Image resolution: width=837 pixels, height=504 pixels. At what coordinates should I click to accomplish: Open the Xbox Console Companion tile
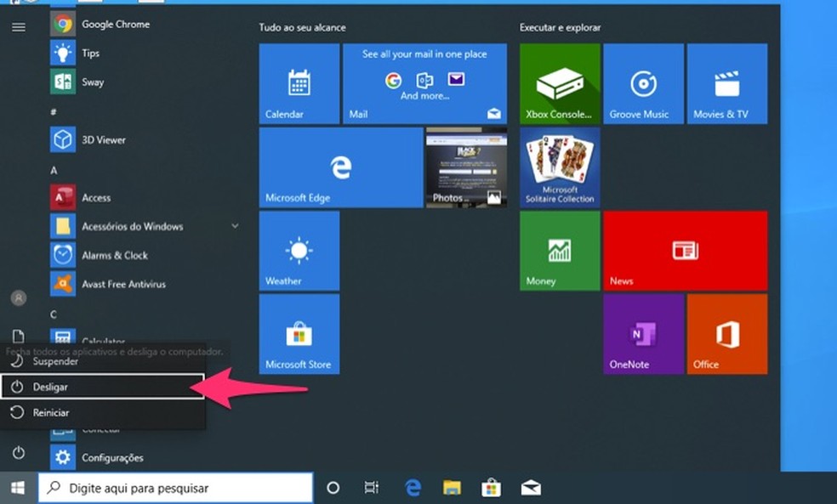point(559,82)
